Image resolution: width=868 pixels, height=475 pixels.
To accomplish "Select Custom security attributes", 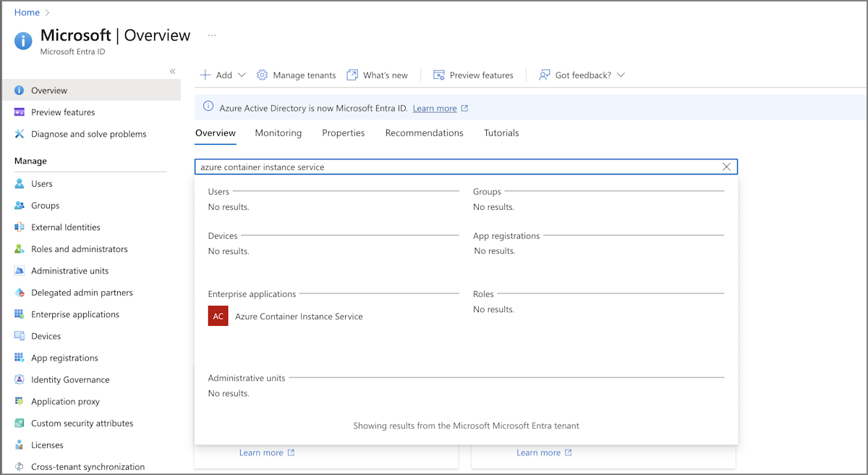I will point(82,422).
